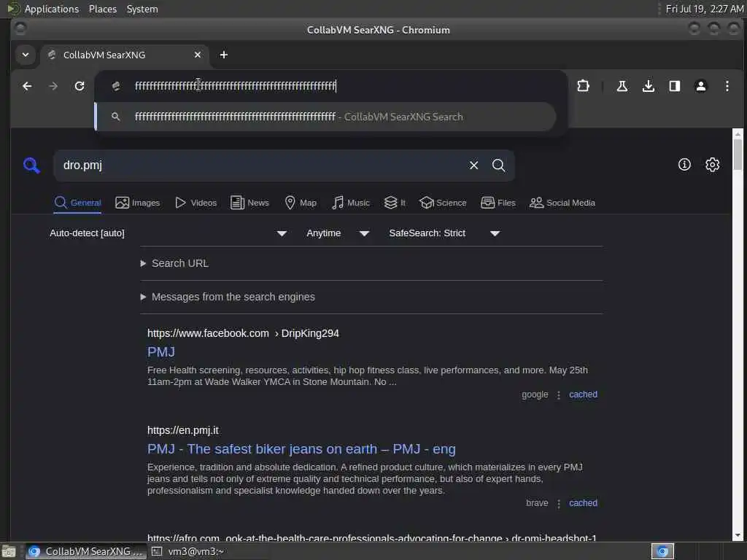Open the SearXNG About info icon
Image resolution: width=747 pixels, height=560 pixels.
pyautogui.click(x=684, y=165)
